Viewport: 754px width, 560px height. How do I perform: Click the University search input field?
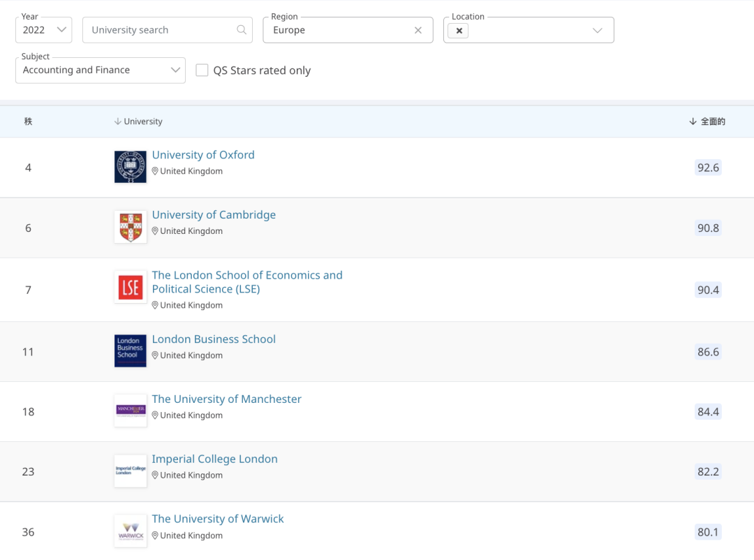161,30
